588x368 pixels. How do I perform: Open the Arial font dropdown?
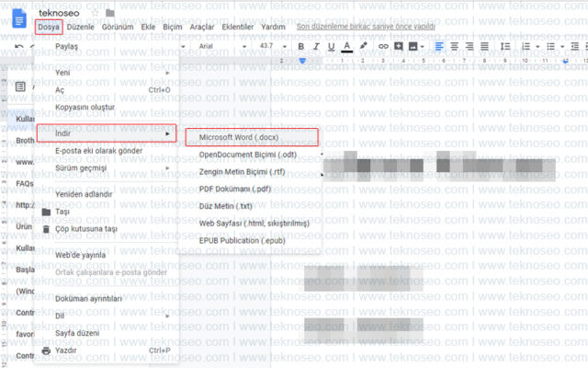(222, 46)
